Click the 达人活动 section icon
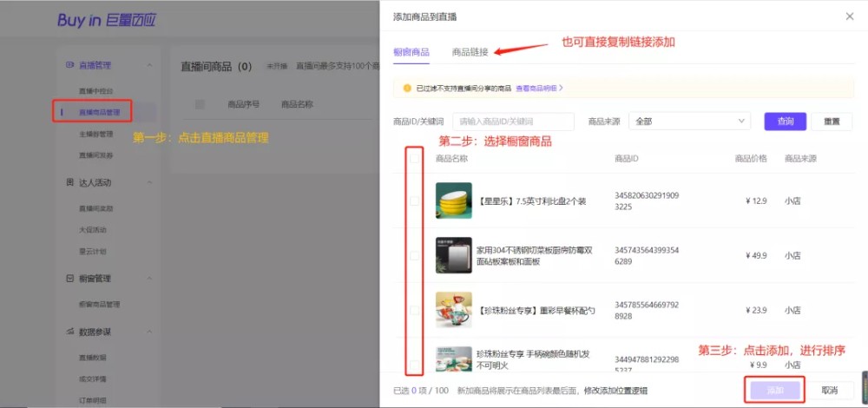This screenshot has width=868, height=408. click(69, 182)
